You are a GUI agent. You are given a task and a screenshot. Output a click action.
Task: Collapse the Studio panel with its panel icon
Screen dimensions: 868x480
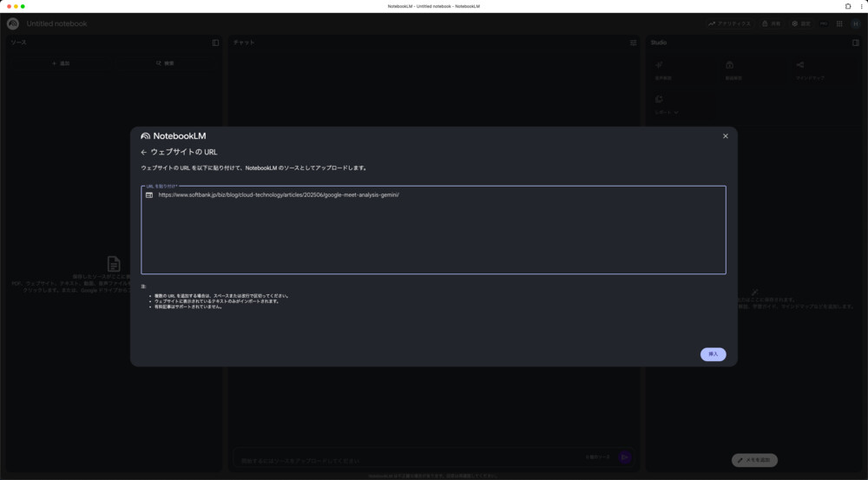856,43
